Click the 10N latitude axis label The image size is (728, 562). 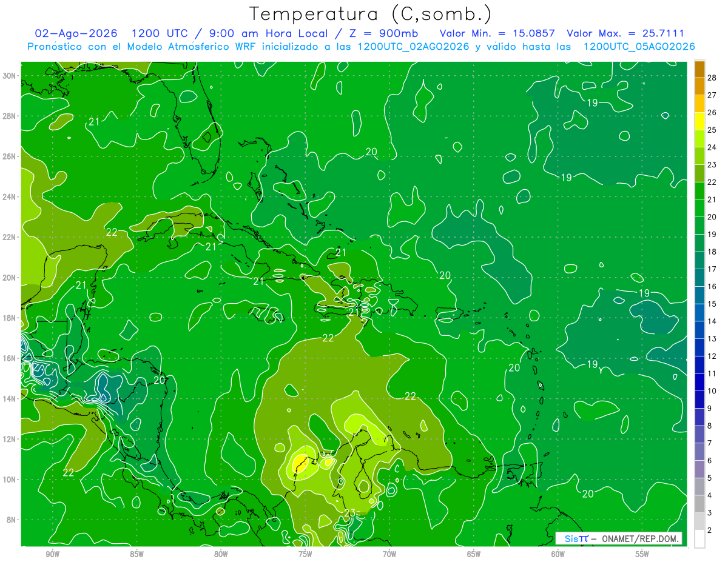point(10,480)
